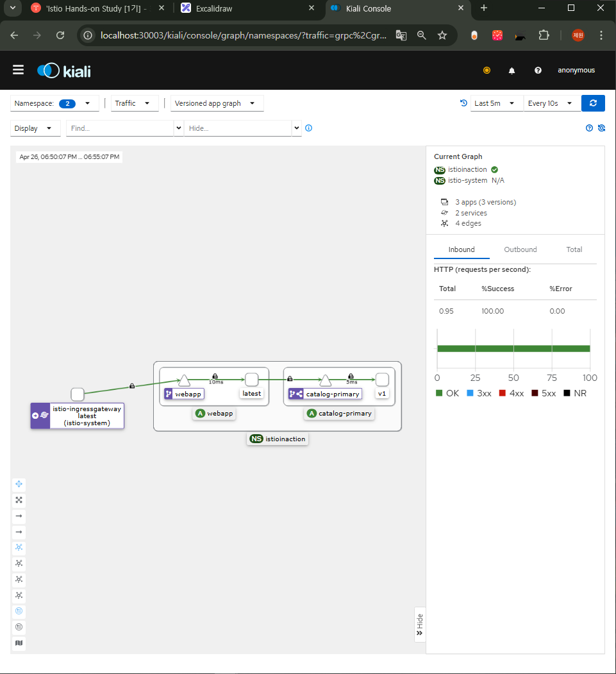Expand the Hide presets dropdown arrow
The width and height of the screenshot is (616, 674).
296,128
